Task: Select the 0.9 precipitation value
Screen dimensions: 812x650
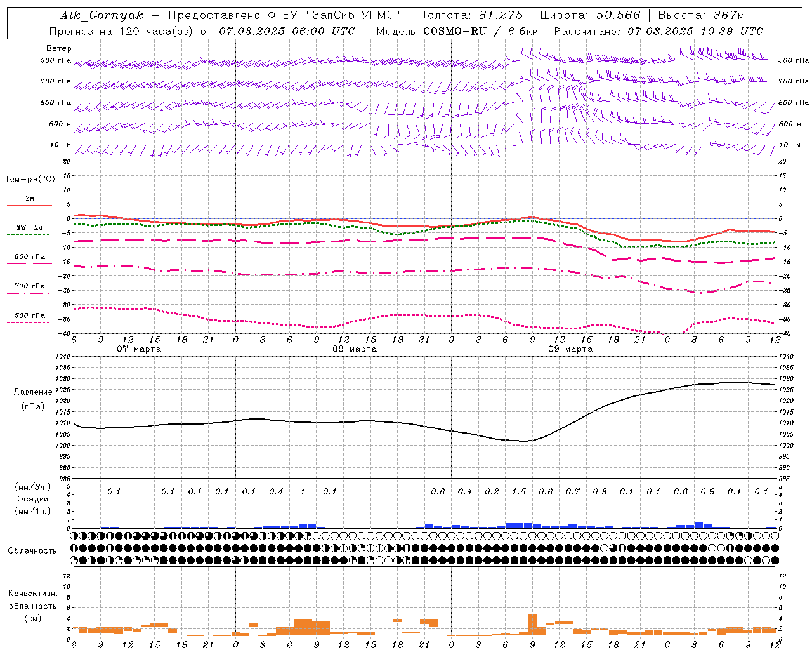Action: point(708,492)
